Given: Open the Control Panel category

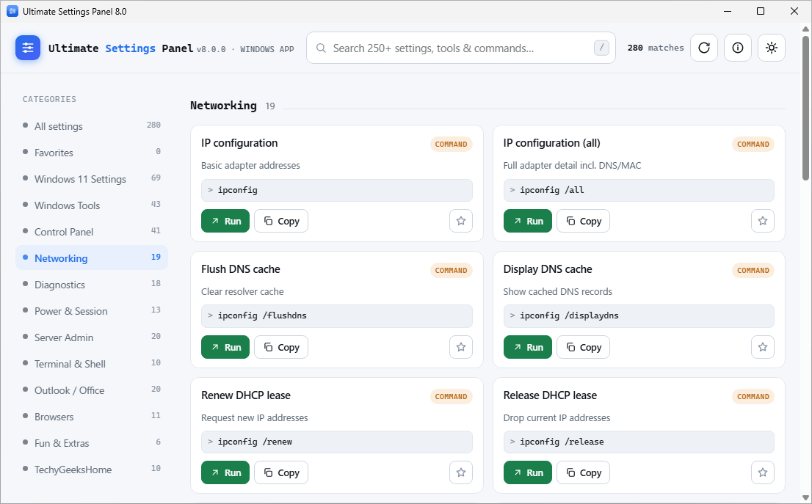Looking at the screenshot, I should coord(92,231).
